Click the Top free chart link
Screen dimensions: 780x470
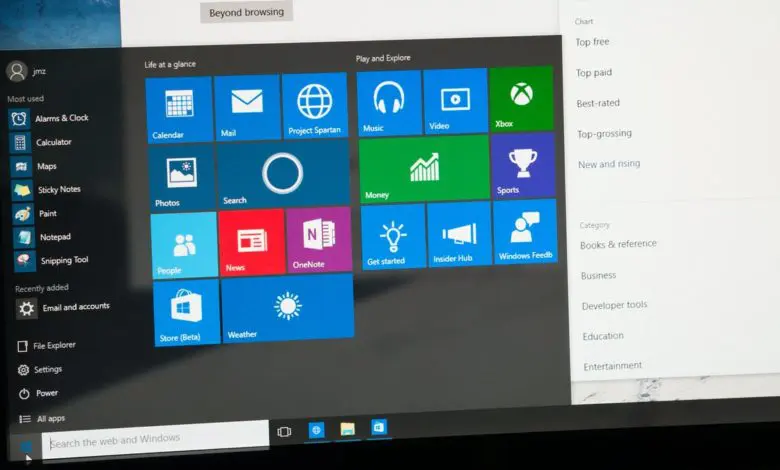tap(592, 42)
